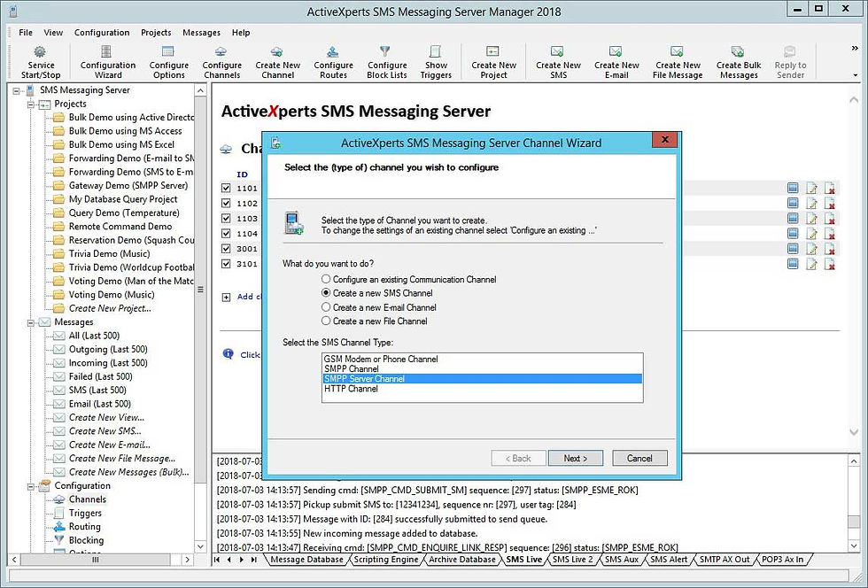This screenshot has height=588, width=868.
Task: Close the Channel Wizard dialog
Action: 666,140
